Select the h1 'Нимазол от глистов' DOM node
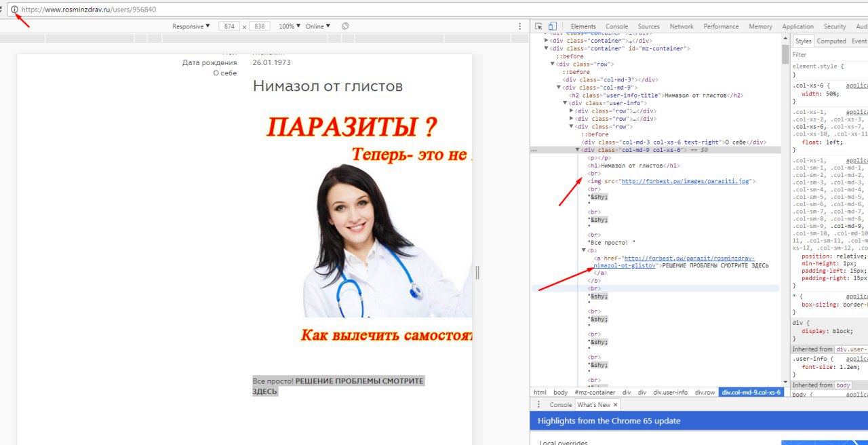The width and height of the screenshot is (868, 445). tap(633, 166)
